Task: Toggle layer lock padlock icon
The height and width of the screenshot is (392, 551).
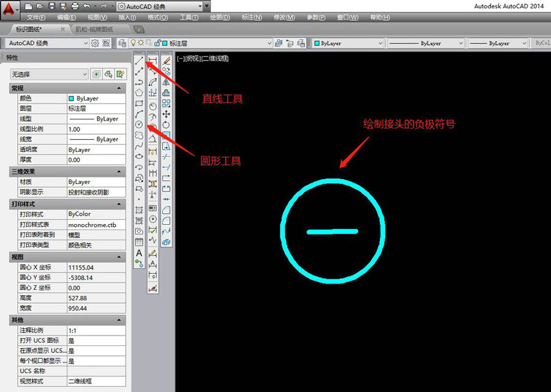Action: tap(157, 43)
